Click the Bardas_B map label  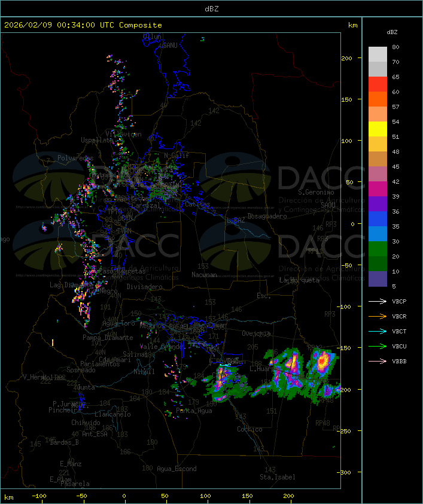[64, 442]
